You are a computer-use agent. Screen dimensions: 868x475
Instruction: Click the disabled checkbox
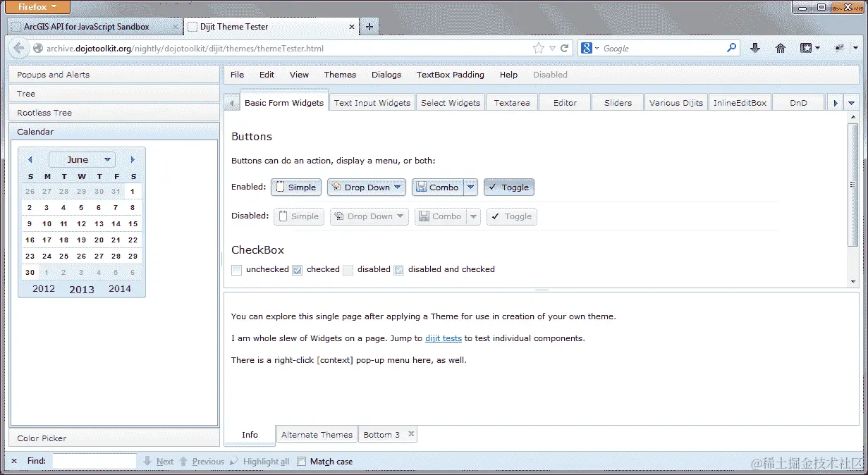click(348, 269)
